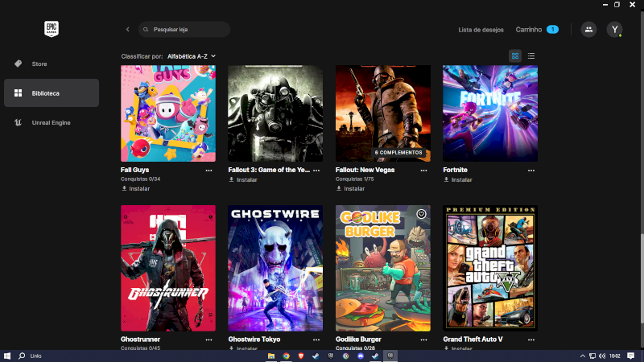Select Biblioteca in the sidebar
This screenshot has width=644, height=362.
click(x=52, y=93)
